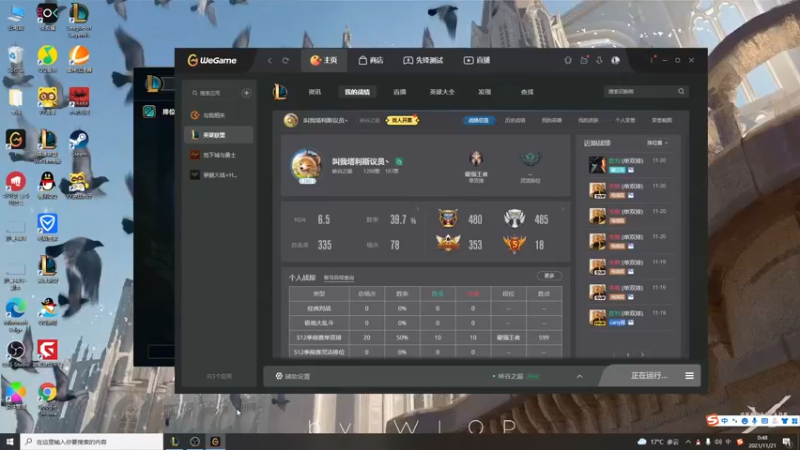Open the 商店 store tab
Viewport: 800px width, 450px height.
371,60
